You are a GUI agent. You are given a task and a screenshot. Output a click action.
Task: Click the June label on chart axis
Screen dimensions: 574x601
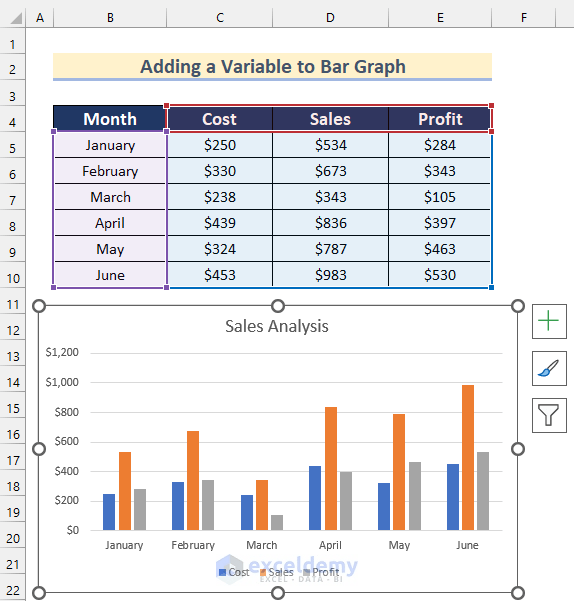(x=467, y=545)
